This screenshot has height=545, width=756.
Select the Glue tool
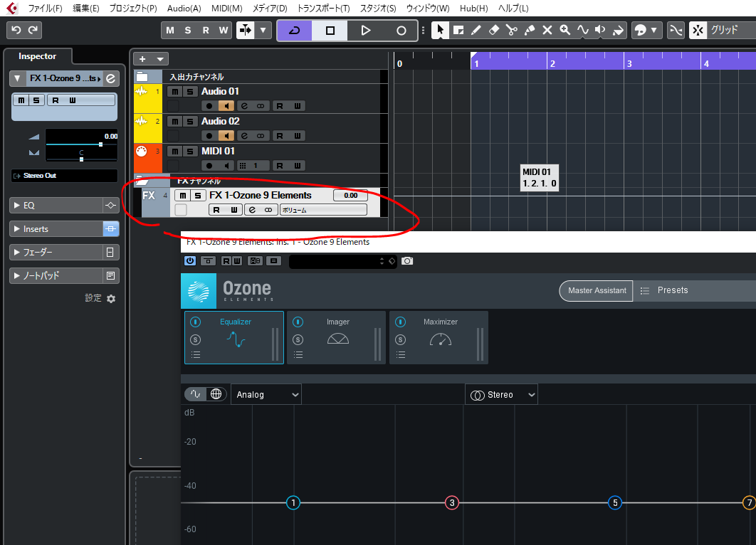pos(530,31)
